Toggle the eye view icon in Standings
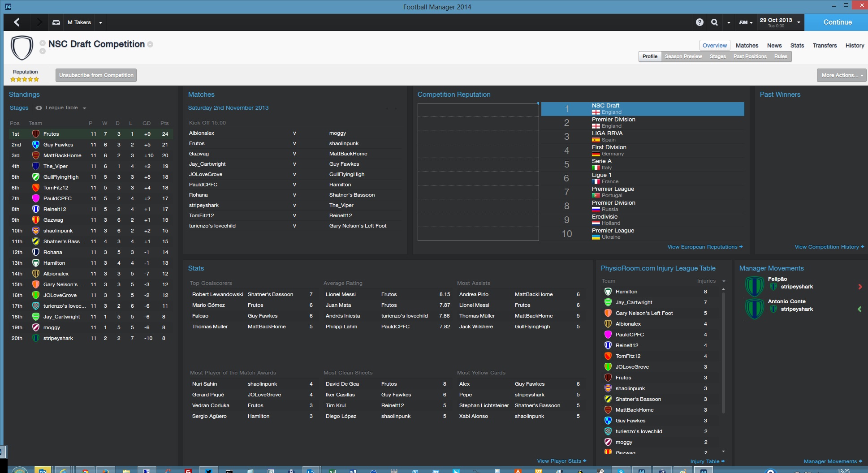868x473 pixels. [39, 108]
